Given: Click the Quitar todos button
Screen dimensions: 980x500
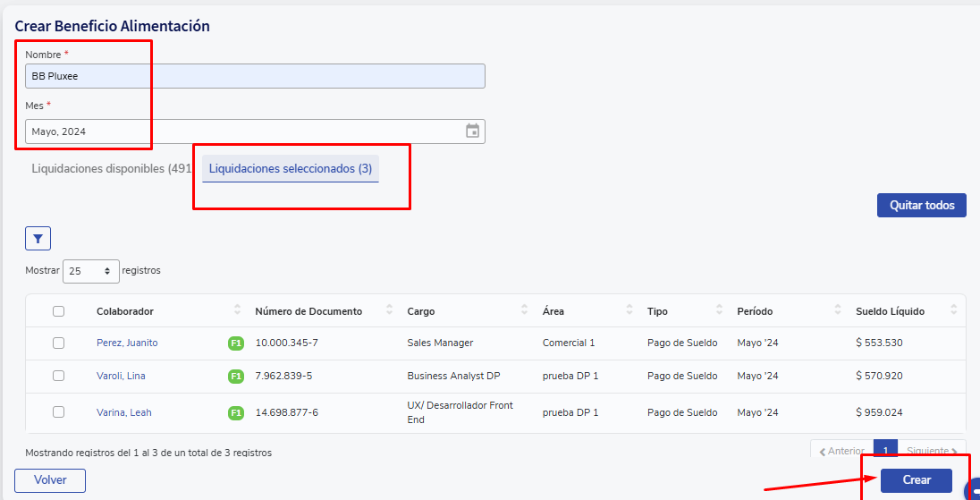Looking at the screenshot, I should tap(921, 206).
